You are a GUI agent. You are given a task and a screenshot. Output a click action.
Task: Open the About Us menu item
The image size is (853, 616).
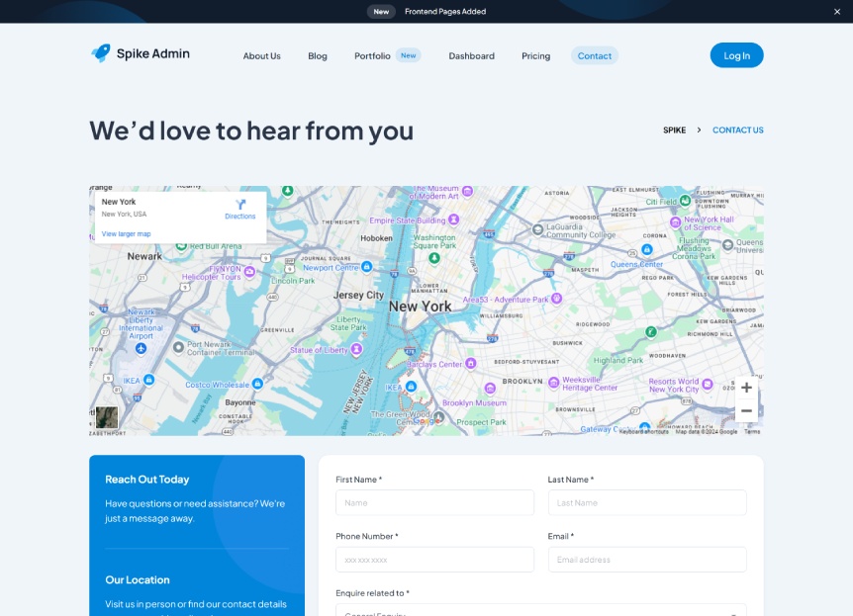(261, 55)
